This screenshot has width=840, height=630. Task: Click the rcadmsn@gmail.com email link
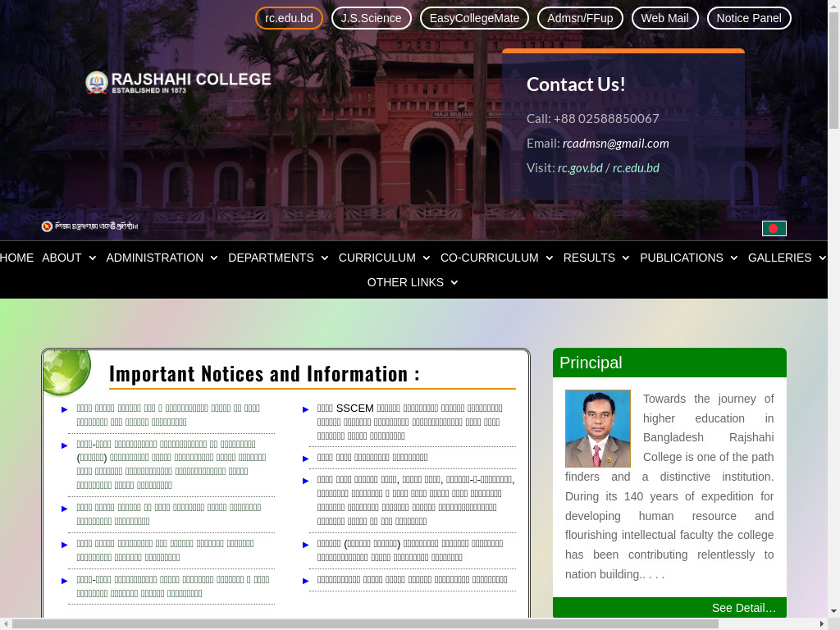[x=615, y=144]
